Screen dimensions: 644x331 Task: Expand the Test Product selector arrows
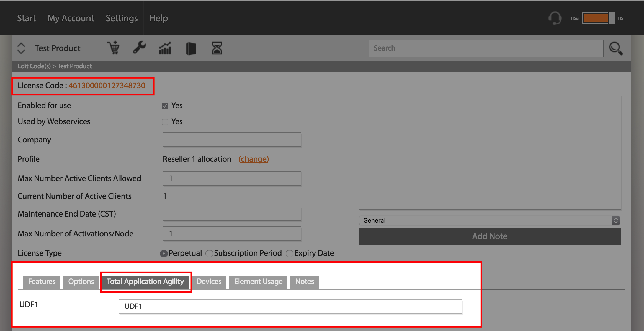pos(21,48)
